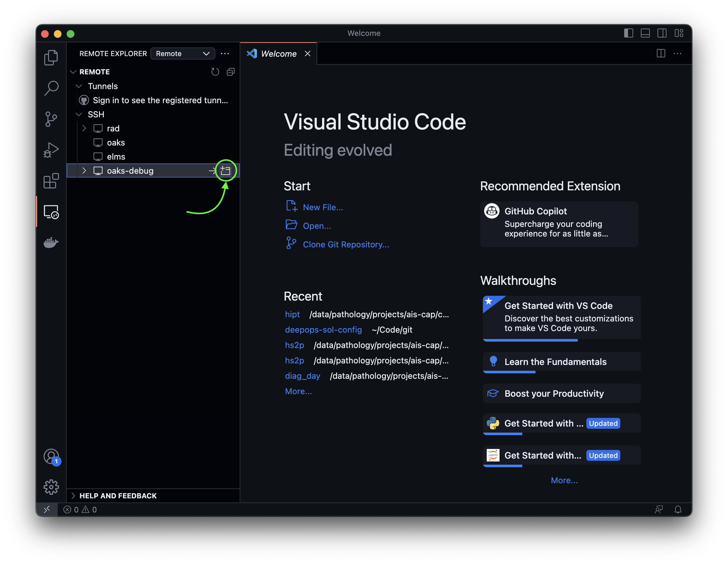Open Learn the Fundamentals walkthrough
Viewport: 728px width, 564px height.
[x=562, y=362]
